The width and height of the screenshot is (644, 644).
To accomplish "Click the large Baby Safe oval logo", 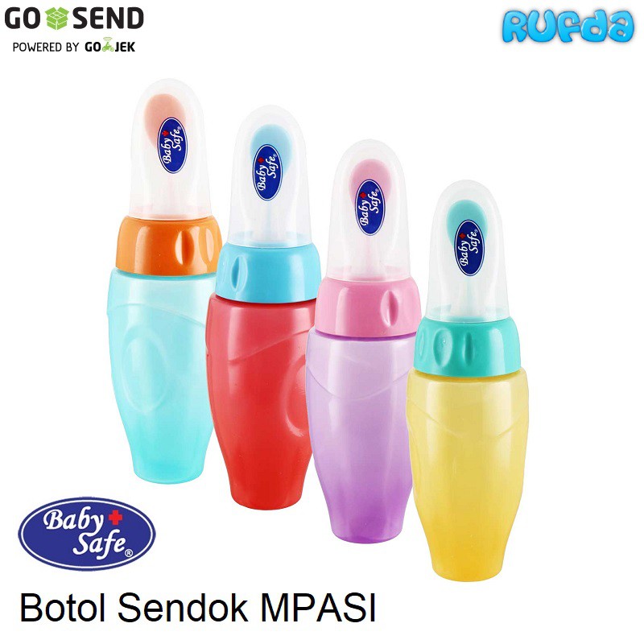I will [87, 534].
